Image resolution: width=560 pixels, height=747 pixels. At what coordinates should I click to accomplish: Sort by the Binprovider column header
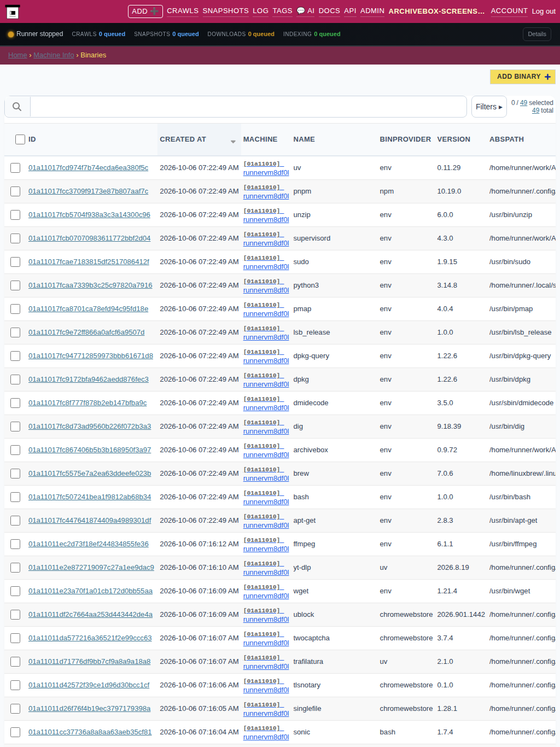point(405,139)
